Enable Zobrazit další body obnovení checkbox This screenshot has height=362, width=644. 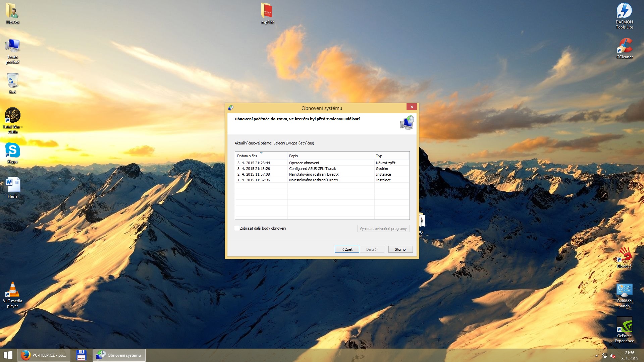click(237, 228)
